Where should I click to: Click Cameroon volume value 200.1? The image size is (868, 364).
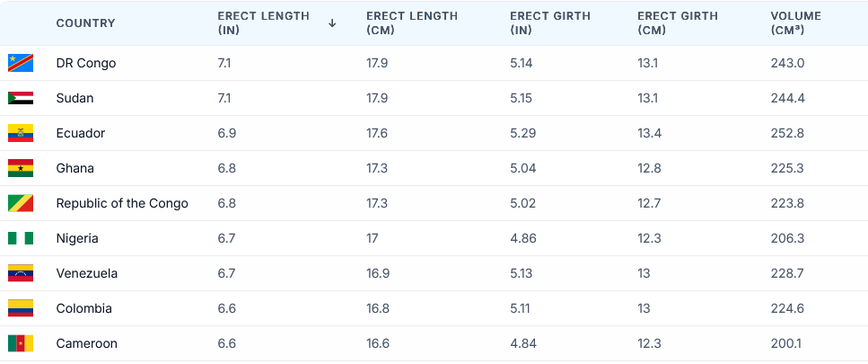pos(787,343)
